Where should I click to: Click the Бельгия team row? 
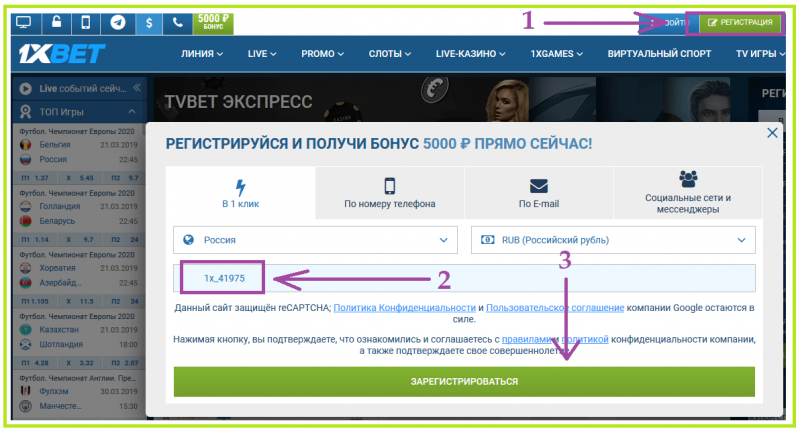pyautogui.click(x=79, y=144)
